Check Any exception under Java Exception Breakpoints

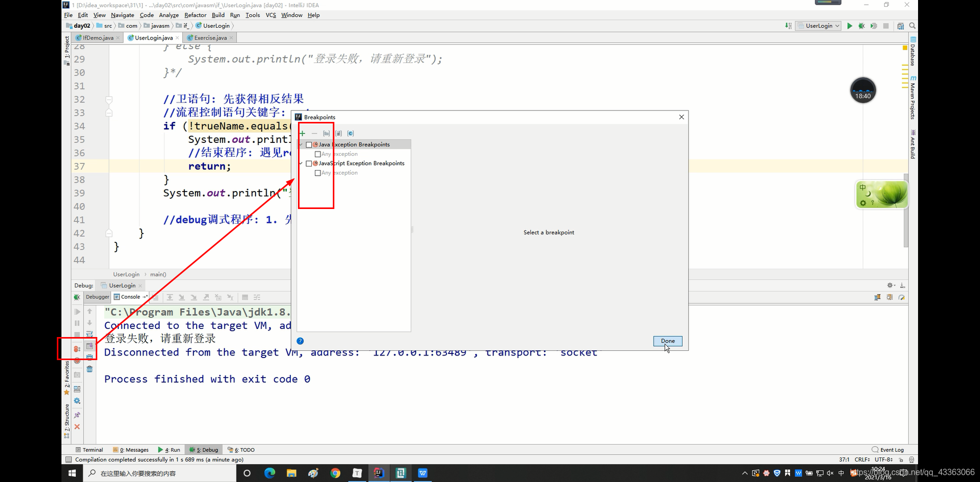point(318,154)
